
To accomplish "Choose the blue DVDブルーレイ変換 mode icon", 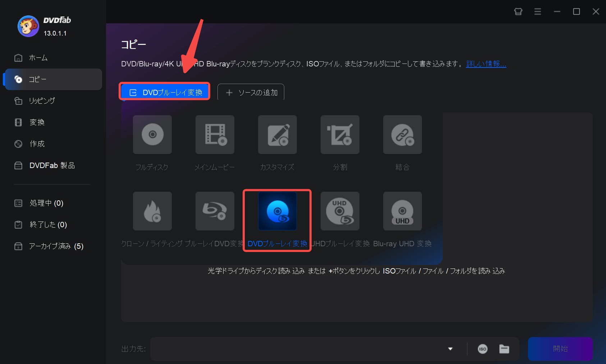I will [x=277, y=211].
